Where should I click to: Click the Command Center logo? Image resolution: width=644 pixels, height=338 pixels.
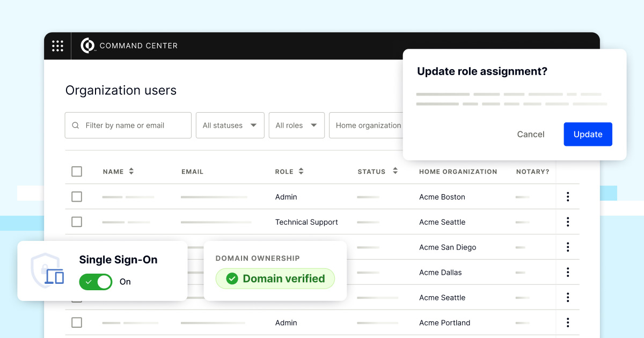pos(87,46)
